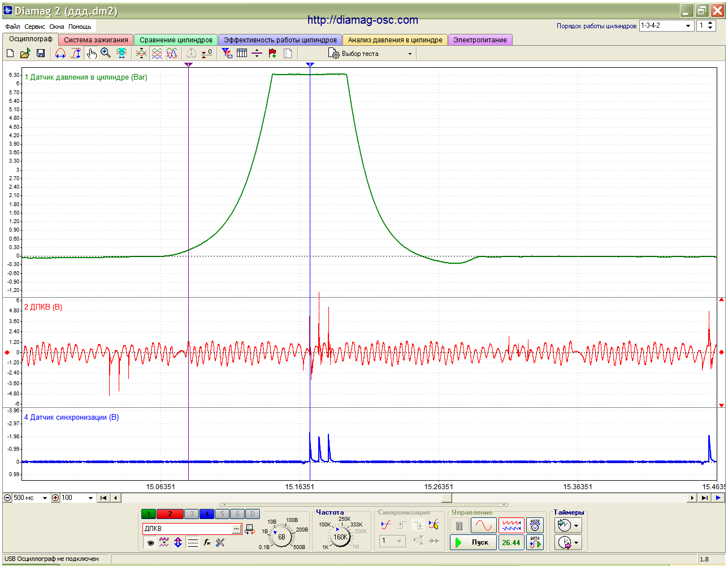
Task: Click the pause button in Управление
Action: (460, 526)
